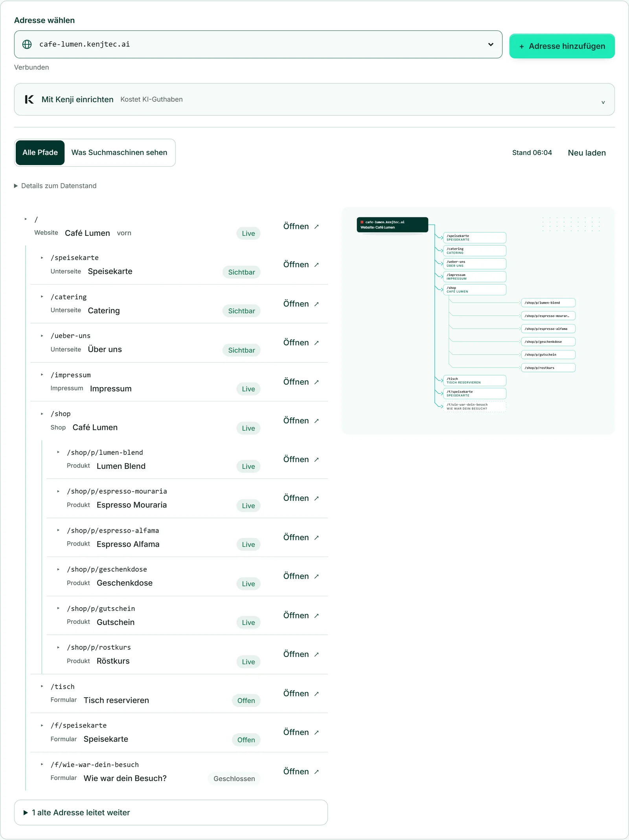Click the Kenji K logo icon
The height and width of the screenshot is (840, 629).
(29, 99)
